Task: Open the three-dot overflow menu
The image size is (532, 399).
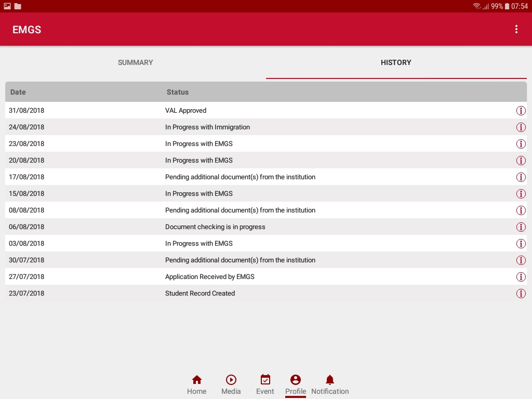Action: (516, 30)
